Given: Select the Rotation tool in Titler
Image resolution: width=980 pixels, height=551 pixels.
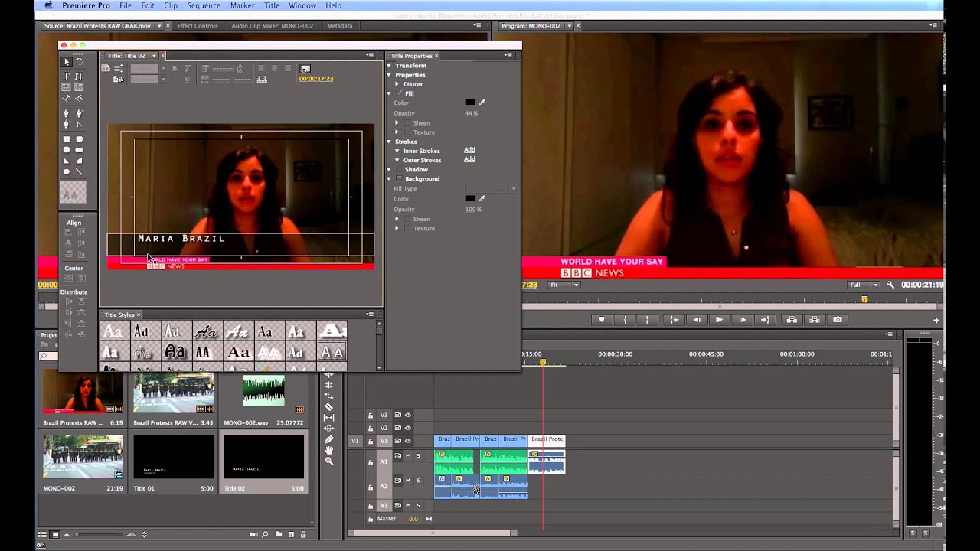Looking at the screenshot, I should pos(79,62).
